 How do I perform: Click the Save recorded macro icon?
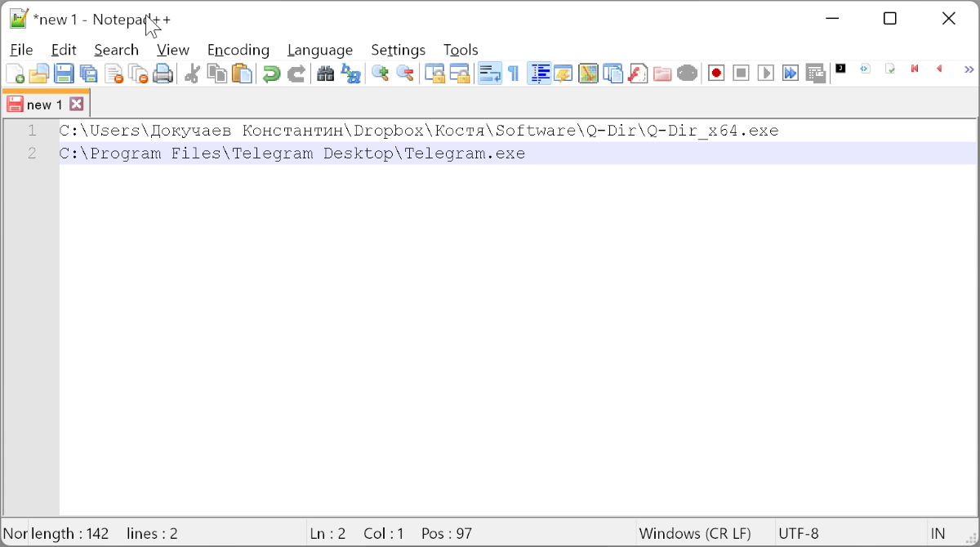[x=815, y=73]
